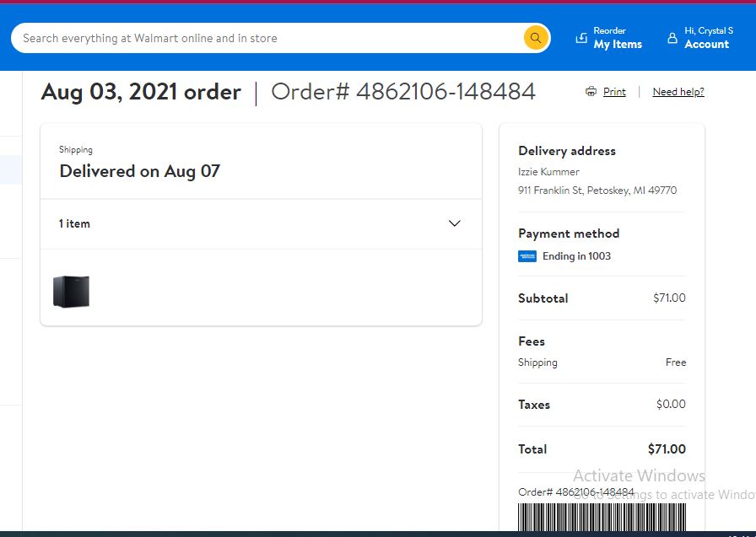Click the Delivered on Aug 07 heading

(x=140, y=171)
